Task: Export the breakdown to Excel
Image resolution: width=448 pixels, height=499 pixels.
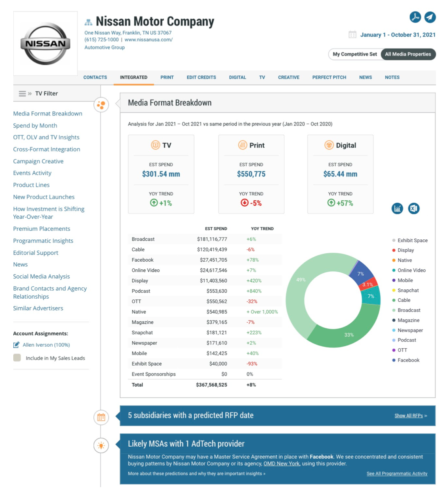Action: [414, 209]
